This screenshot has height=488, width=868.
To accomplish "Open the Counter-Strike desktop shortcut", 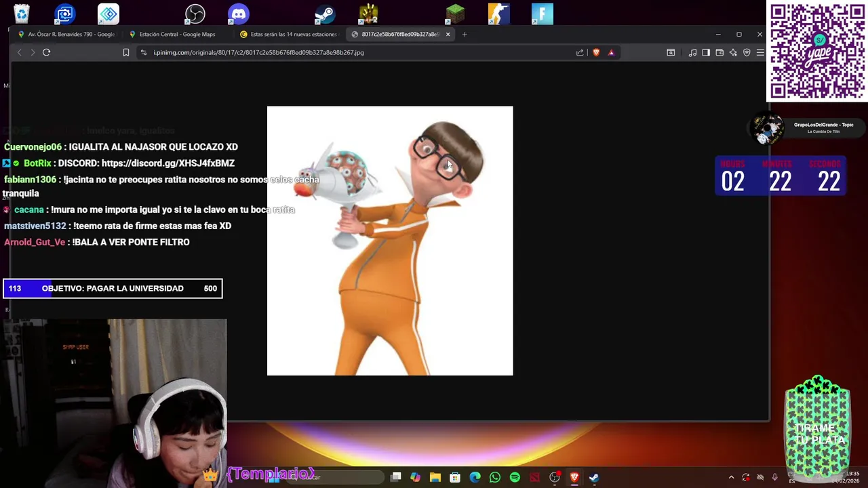I will (498, 14).
